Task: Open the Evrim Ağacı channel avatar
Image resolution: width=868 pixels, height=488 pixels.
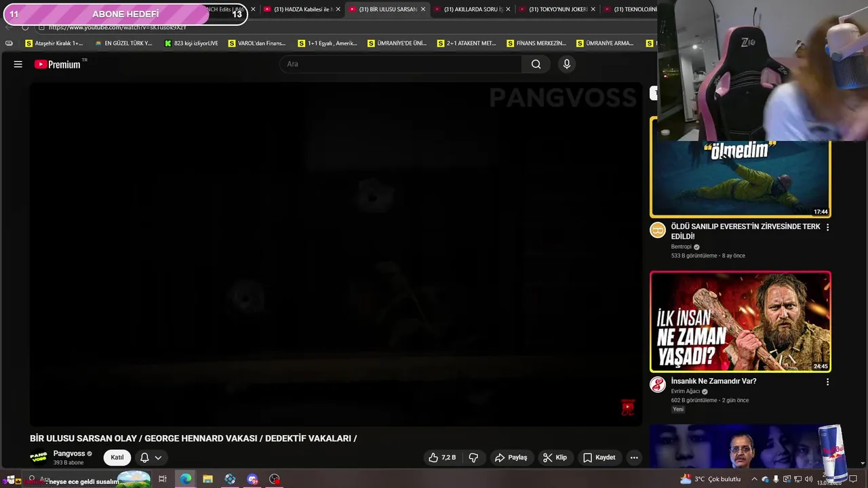Action: (x=658, y=385)
